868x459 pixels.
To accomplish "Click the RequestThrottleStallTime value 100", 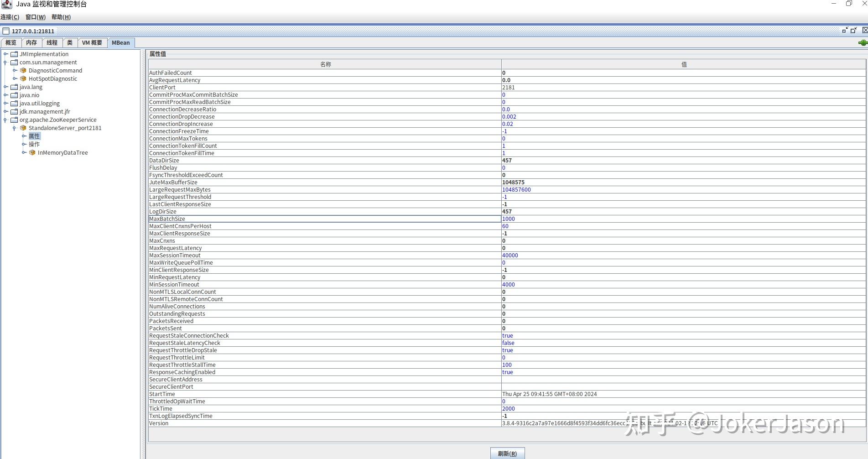I will (507, 365).
